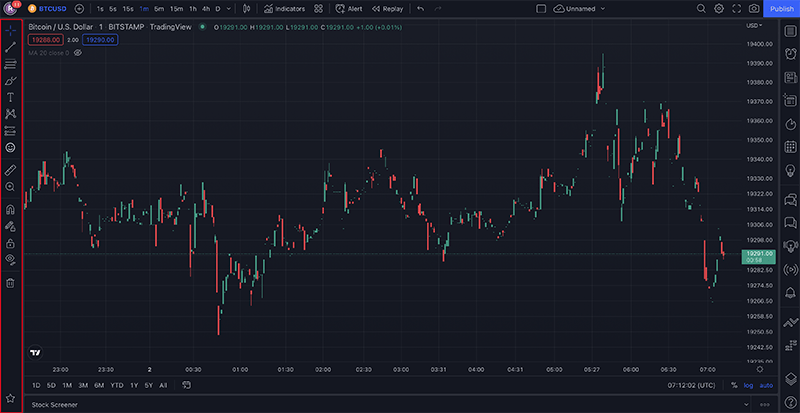Select the ruler measure tool
800x413 pixels.
click(x=11, y=170)
